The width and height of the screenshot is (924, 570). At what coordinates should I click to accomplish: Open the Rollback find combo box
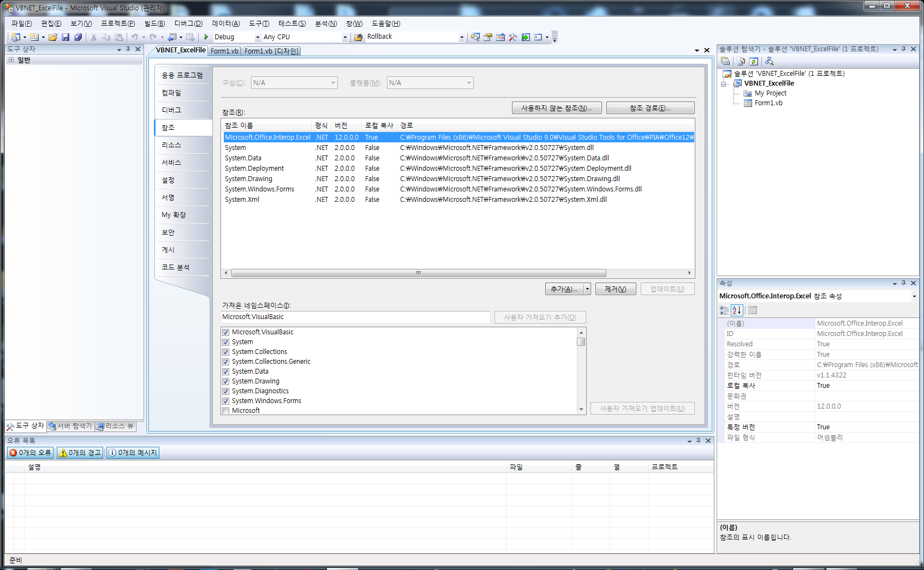click(x=462, y=37)
